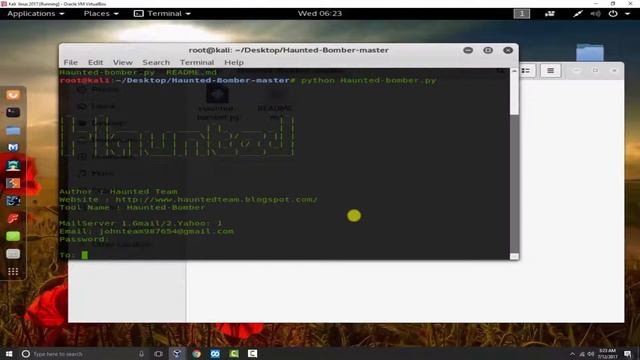Open the Help menu in terminal
640x360 pixels.
coord(234,62)
